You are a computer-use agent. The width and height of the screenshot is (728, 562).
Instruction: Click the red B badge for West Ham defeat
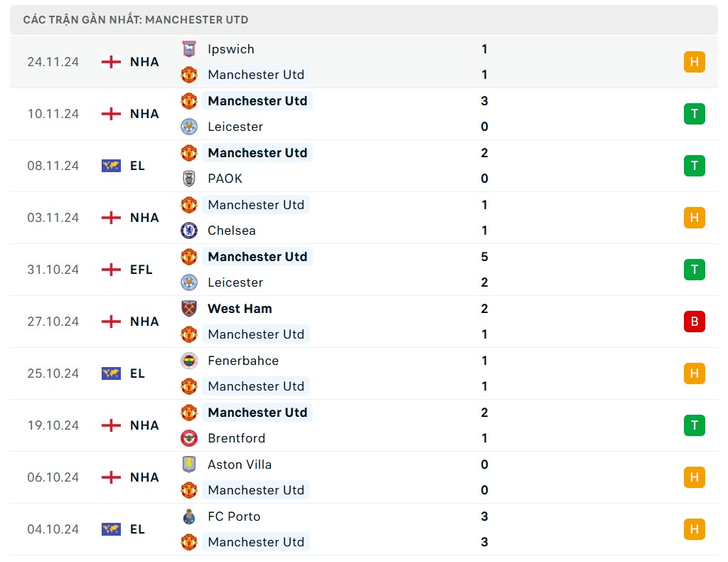point(694,322)
